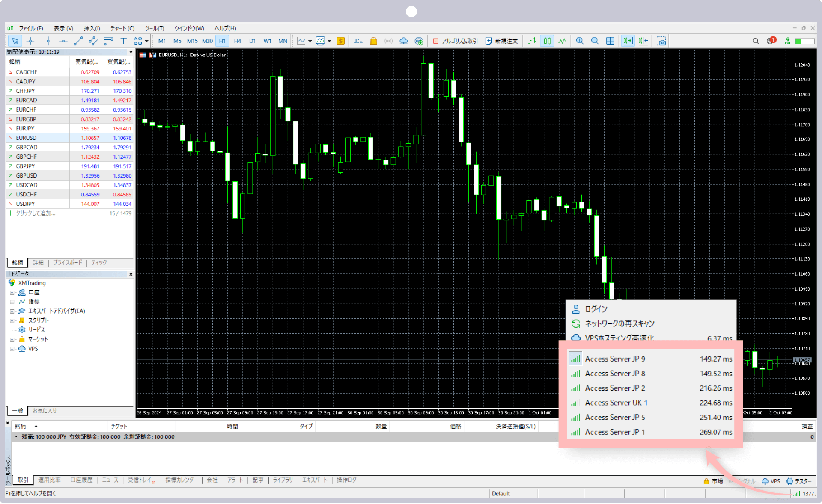Select the Fibonacci retracement tool

108,41
